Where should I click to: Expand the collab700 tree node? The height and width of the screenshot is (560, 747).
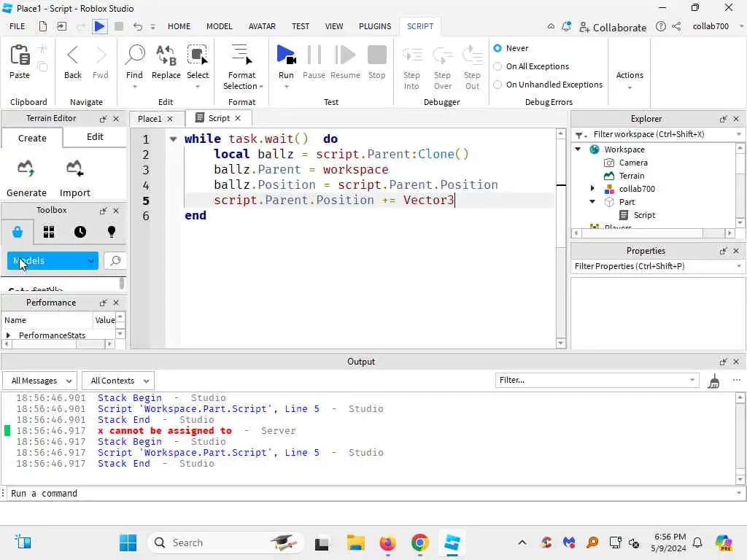[592, 189]
